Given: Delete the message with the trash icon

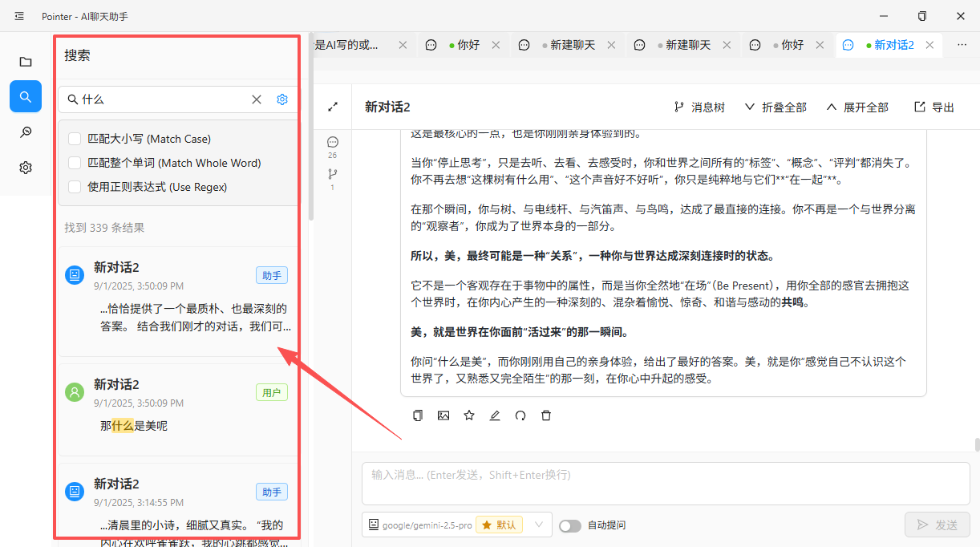Looking at the screenshot, I should pos(546,415).
